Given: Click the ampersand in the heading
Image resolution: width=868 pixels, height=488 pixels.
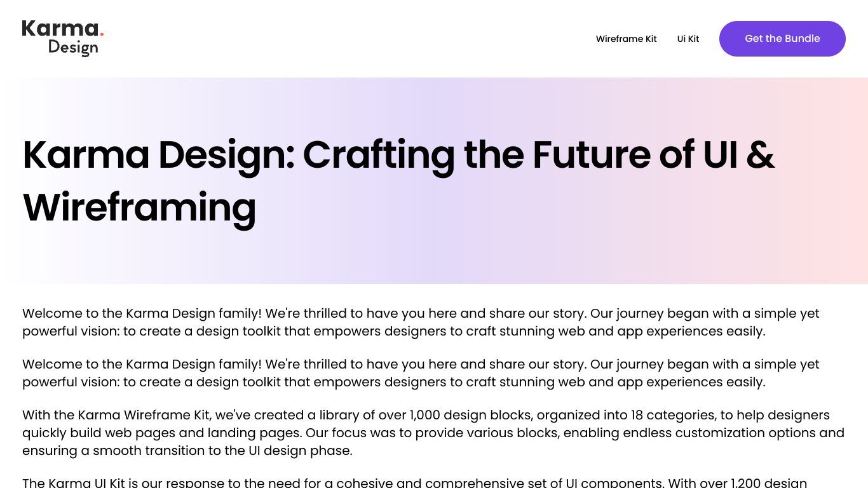Looking at the screenshot, I should pyautogui.click(x=761, y=155).
